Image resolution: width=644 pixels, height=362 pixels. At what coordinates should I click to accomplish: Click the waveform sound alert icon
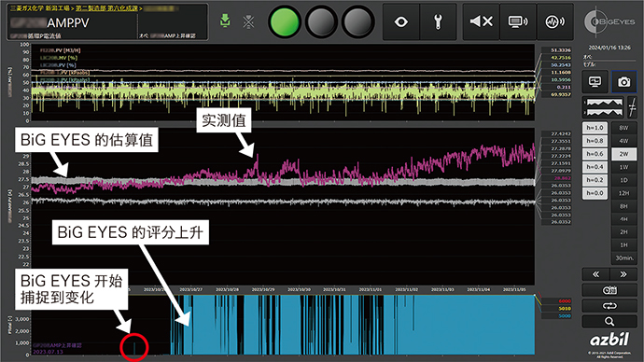[x=555, y=21]
